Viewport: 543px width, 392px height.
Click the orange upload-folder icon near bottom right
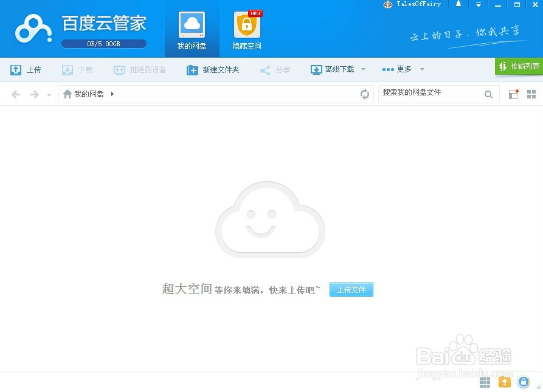click(x=504, y=382)
